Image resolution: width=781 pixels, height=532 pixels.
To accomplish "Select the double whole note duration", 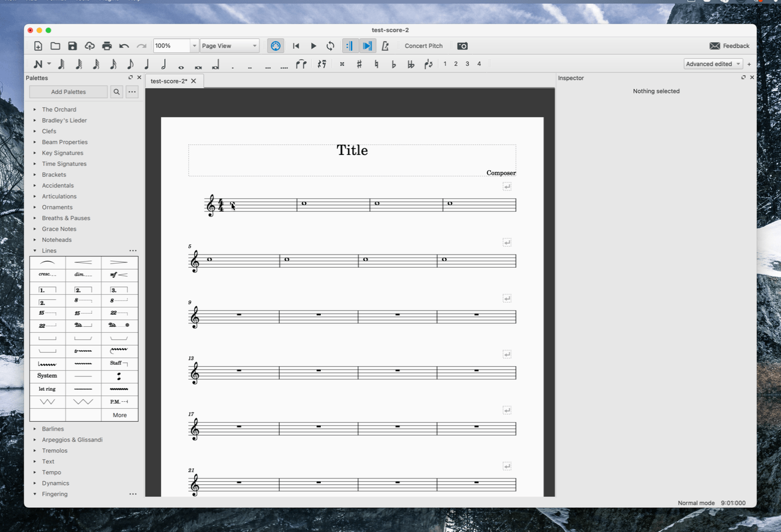I will pyautogui.click(x=198, y=67).
